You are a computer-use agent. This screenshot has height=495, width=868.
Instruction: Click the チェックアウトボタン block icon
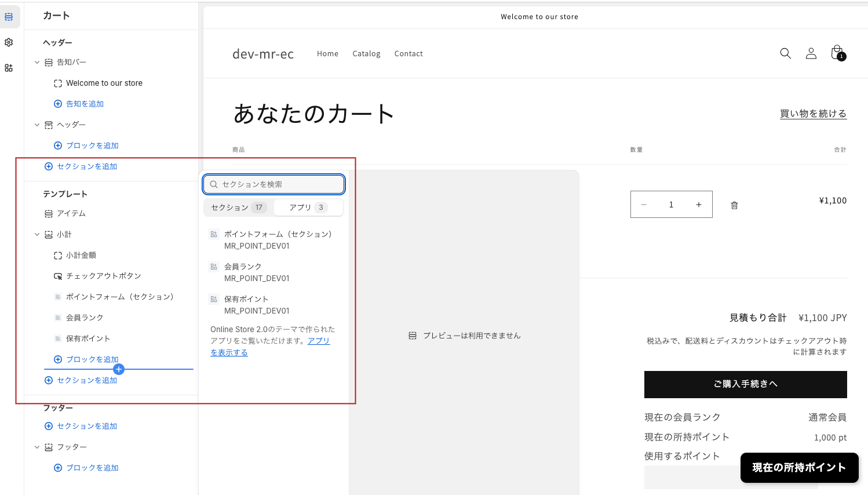[58, 276]
